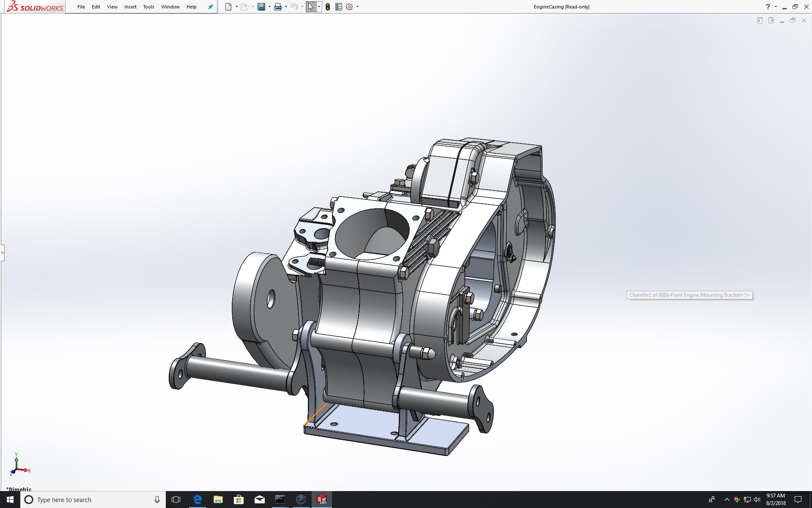Expand the Save dropdown arrow
Screen dimensions: 812x508
pyautogui.click(x=269, y=7)
